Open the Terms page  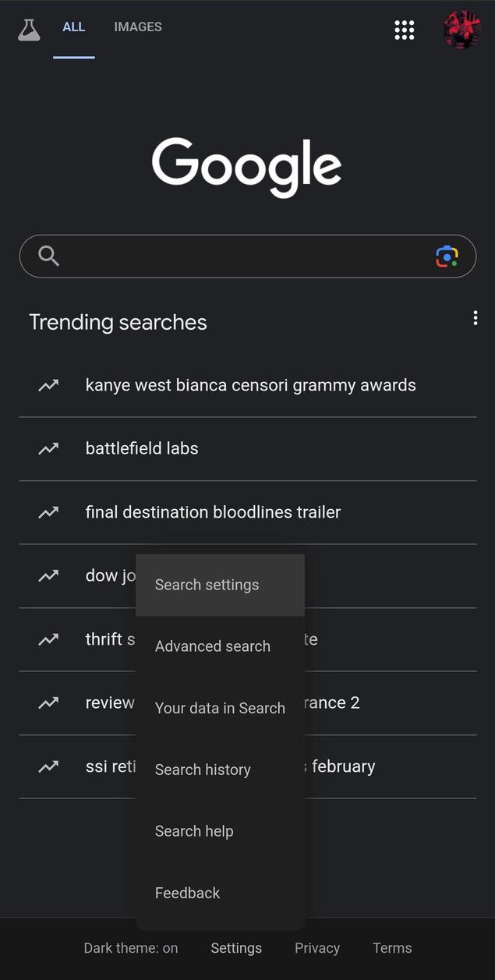pyautogui.click(x=392, y=948)
